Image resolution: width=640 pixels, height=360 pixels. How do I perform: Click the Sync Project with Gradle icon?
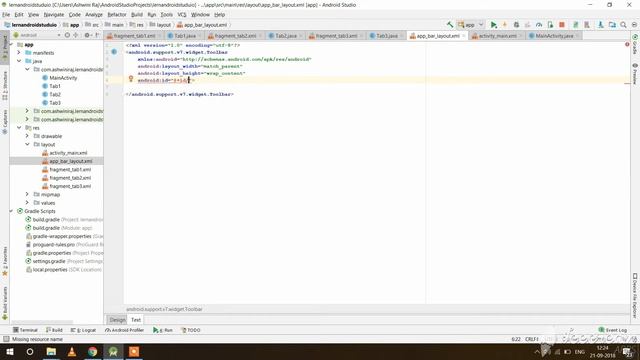coord(576,25)
